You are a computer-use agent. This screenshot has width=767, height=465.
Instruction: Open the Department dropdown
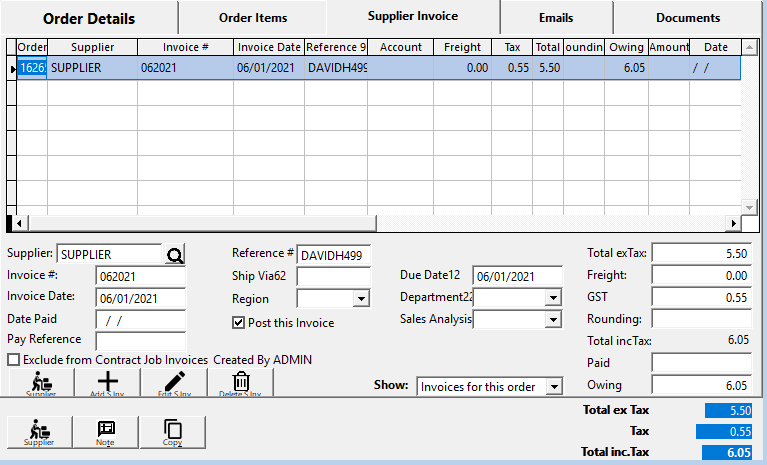[x=553, y=298]
